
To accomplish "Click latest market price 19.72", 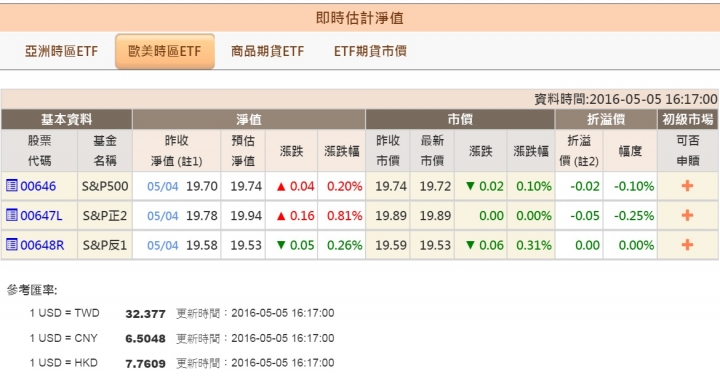I will [435, 186].
